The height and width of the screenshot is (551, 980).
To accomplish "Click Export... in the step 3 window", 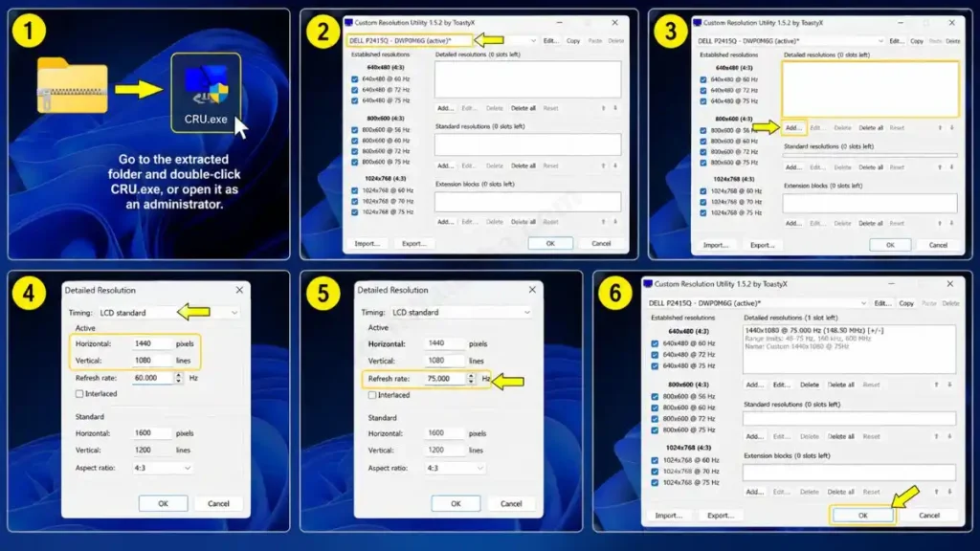I will [x=763, y=245].
